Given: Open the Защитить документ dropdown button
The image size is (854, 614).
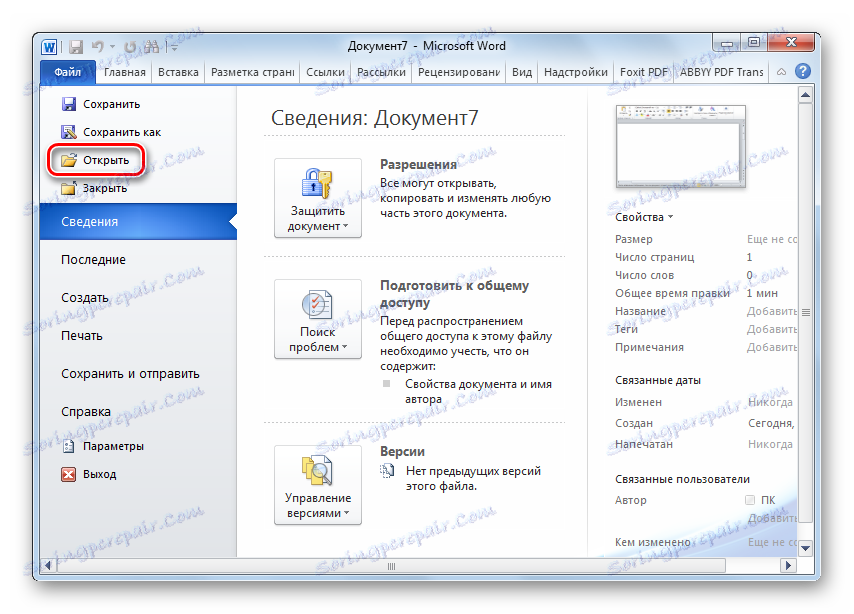Looking at the screenshot, I should 318,198.
